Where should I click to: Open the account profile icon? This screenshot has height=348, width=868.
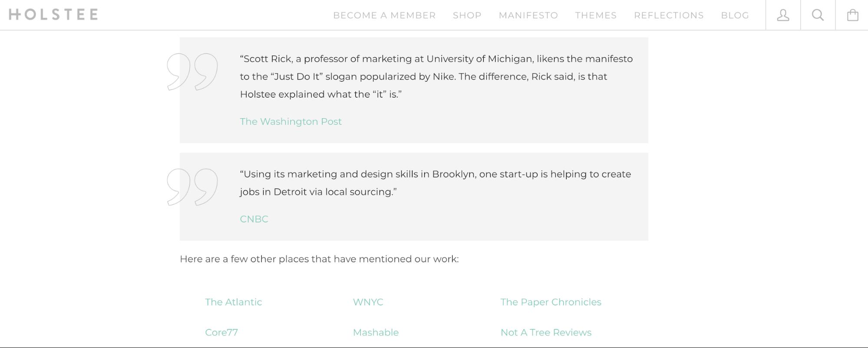pyautogui.click(x=783, y=15)
